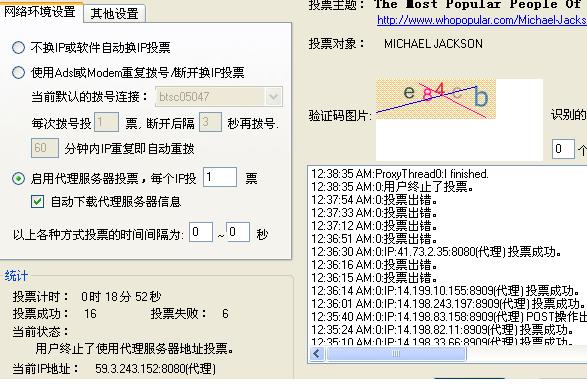Click the log scrollbar left arrow
The image size is (587, 384).
point(317,354)
